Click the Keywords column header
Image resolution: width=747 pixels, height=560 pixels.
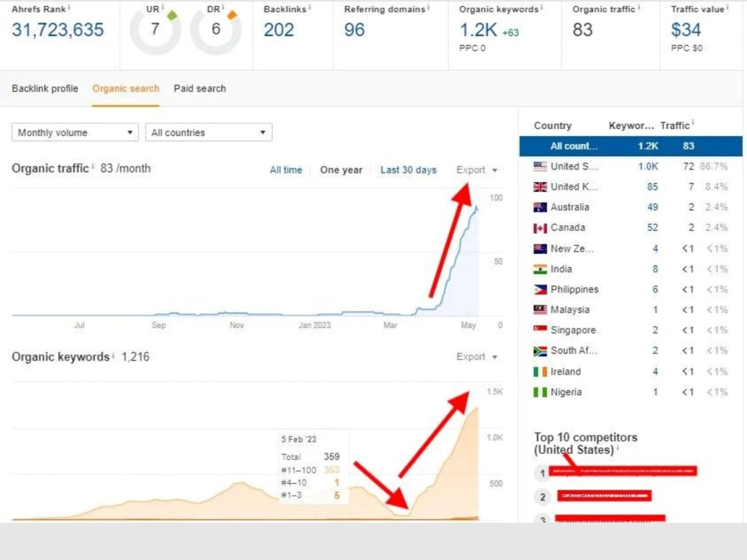631,125
